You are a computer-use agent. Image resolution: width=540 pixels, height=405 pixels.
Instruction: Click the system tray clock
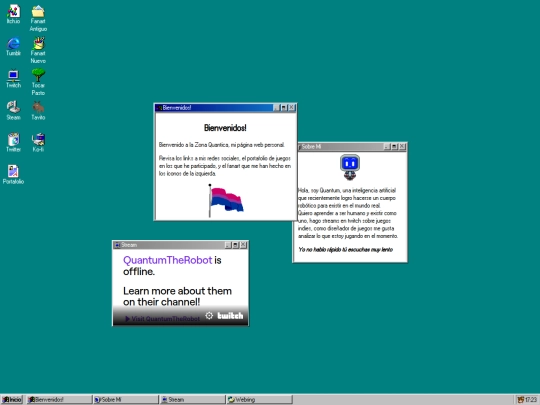[x=531, y=400]
